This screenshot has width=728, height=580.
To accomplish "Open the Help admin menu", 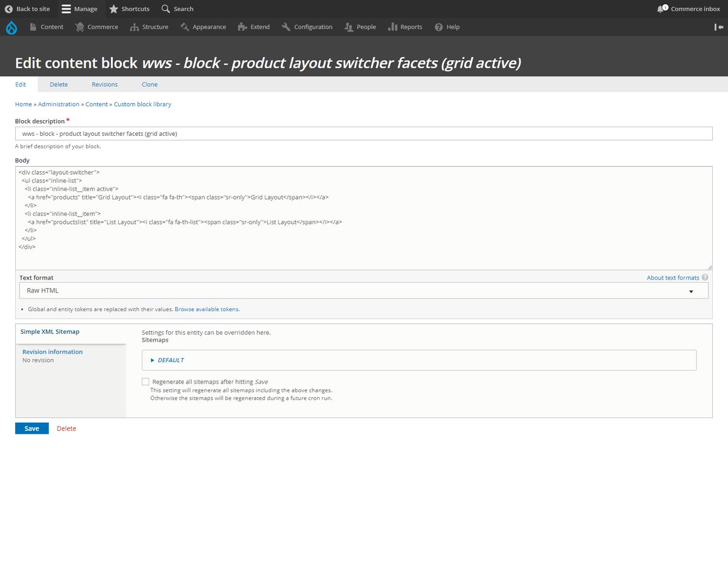I will coord(447,27).
